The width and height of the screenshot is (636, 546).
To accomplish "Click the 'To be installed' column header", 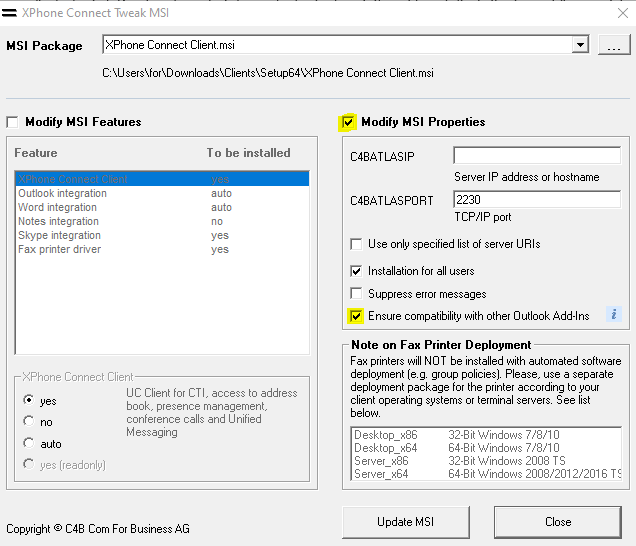I will (249, 153).
